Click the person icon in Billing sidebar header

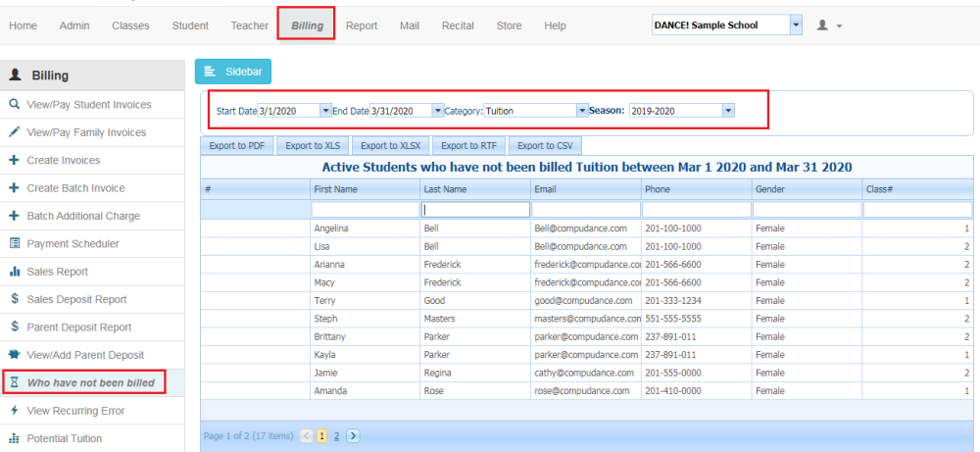click(15, 75)
